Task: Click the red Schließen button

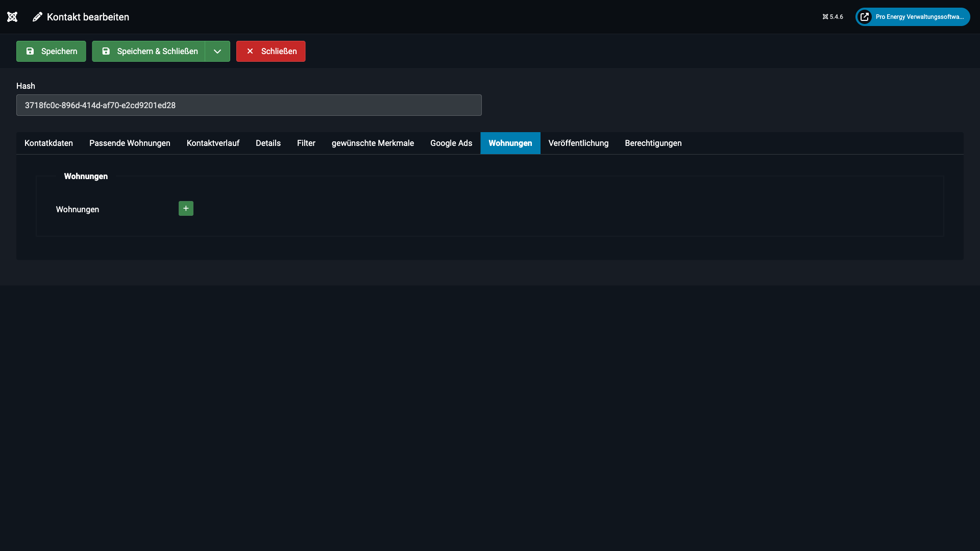Action: (271, 51)
